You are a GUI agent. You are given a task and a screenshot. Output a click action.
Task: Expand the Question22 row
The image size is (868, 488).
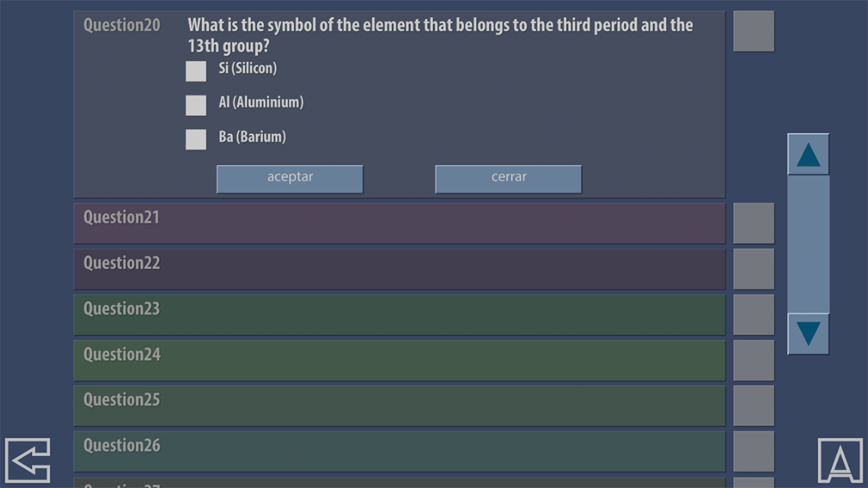(399, 269)
